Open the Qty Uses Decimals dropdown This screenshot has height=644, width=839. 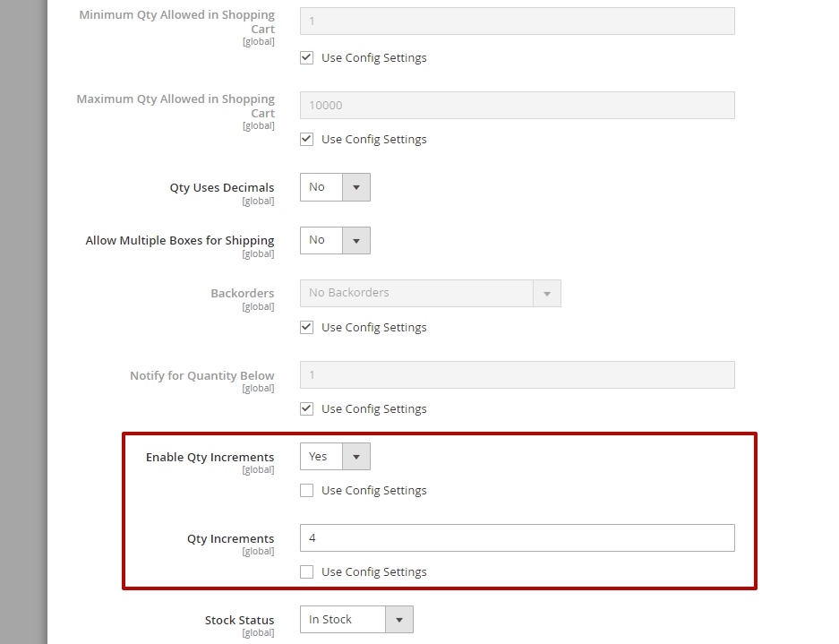pyautogui.click(x=335, y=187)
